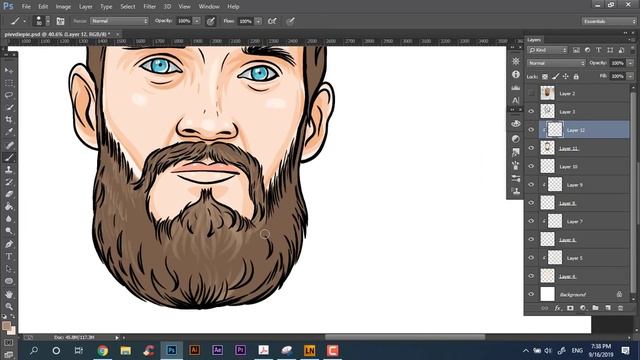Open brush Flow slider arrow

click(258, 21)
